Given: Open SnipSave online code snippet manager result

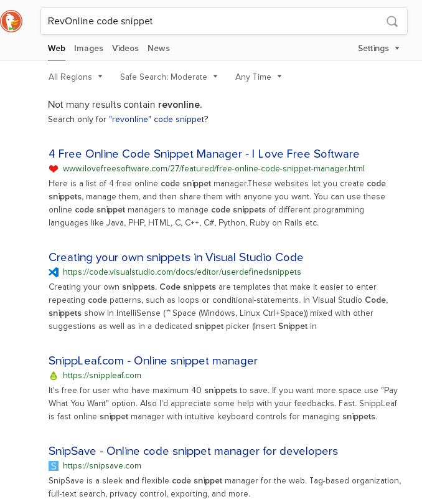Looking at the screenshot, I should pos(193,451).
